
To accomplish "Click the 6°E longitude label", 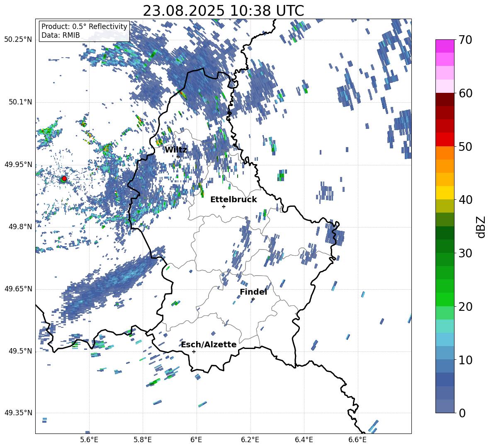I will (x=196, y=440).
